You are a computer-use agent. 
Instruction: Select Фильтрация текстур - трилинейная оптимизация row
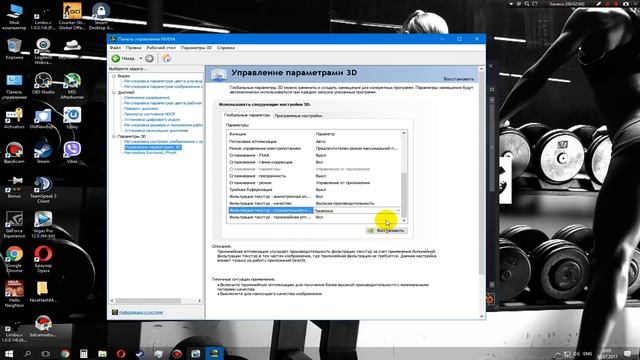pos(314,217)
